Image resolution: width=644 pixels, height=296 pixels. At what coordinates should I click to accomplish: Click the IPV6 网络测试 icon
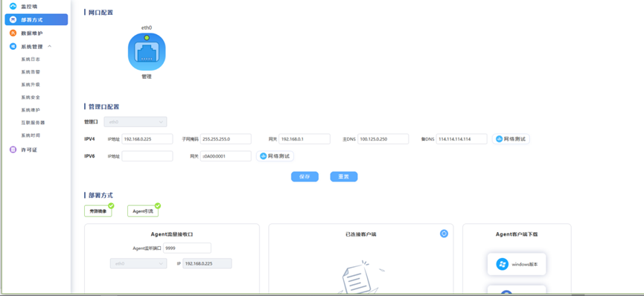pos(263,156)
